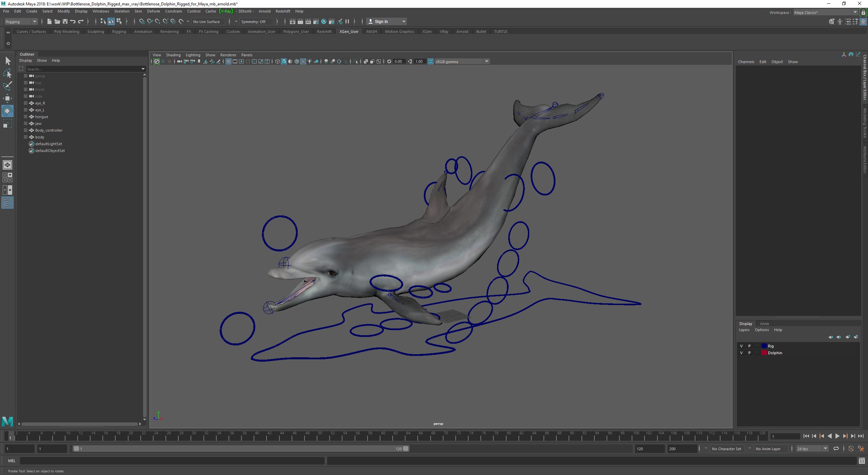Pause Viewport 2.0 display update

pyautogui.click(x=347, y=21)
